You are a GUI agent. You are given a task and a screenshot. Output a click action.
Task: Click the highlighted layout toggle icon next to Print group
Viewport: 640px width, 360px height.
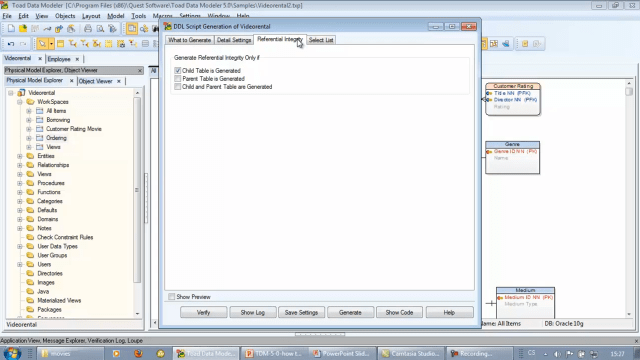coord(132,29)
